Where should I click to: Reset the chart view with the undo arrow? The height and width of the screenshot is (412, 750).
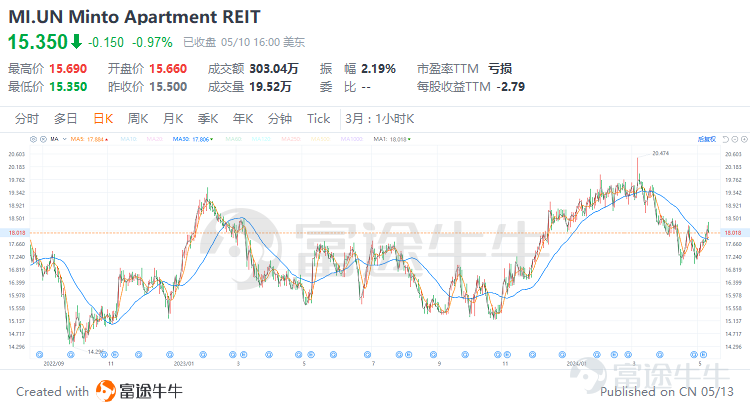[x=725, y=139]
